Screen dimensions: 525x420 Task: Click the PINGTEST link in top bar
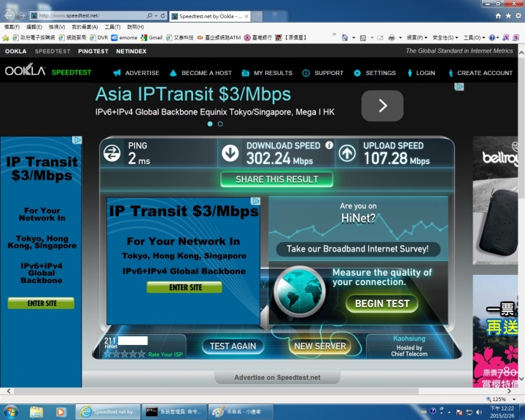93,51
